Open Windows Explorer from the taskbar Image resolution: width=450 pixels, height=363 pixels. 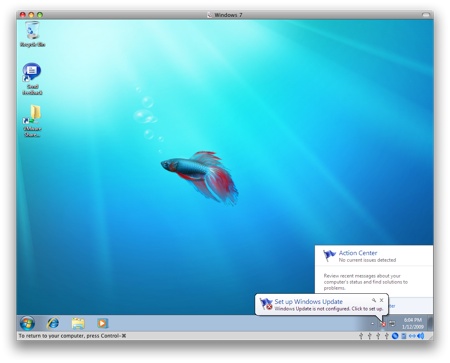coord(78,323)
